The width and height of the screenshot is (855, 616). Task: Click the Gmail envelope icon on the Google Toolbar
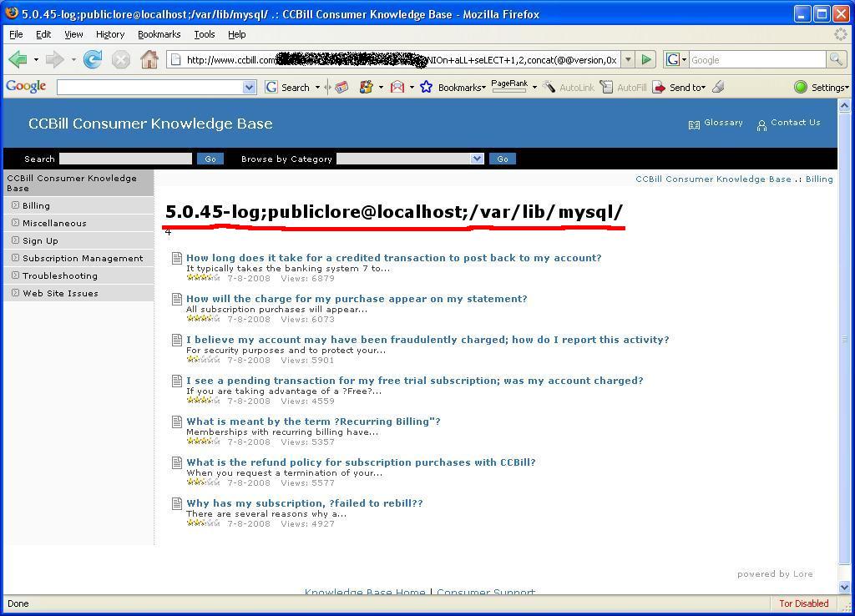(397, 87)
